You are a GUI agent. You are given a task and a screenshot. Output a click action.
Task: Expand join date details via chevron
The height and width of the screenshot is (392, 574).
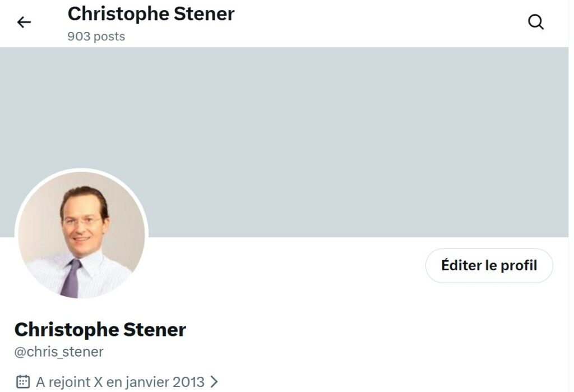pos(214,382)
